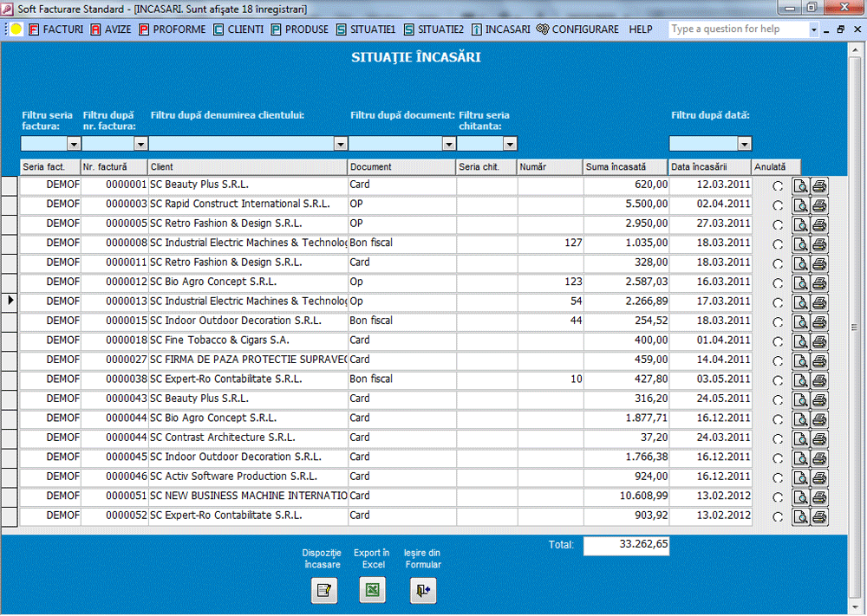Image resolution: width=867 pixels, height=616 pixels.
Task: Print the payment for invoice 0000001
Action: (819, 186)
